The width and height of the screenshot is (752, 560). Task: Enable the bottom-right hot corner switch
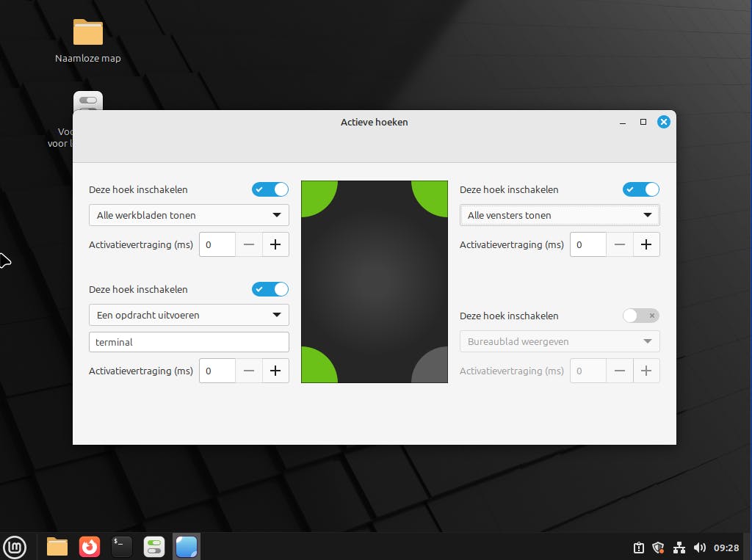[x=640, y=316]
